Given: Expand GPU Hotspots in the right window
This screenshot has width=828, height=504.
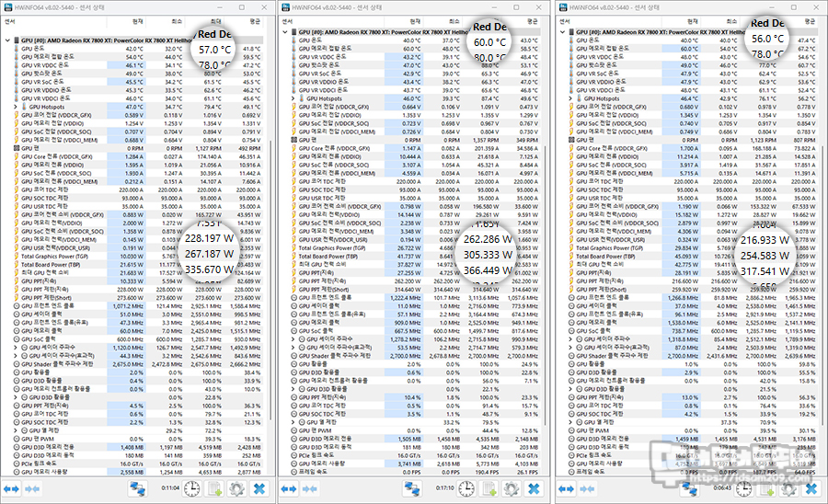Looking at the screenshot, I should pyautogui.click(x=570, y=98).
